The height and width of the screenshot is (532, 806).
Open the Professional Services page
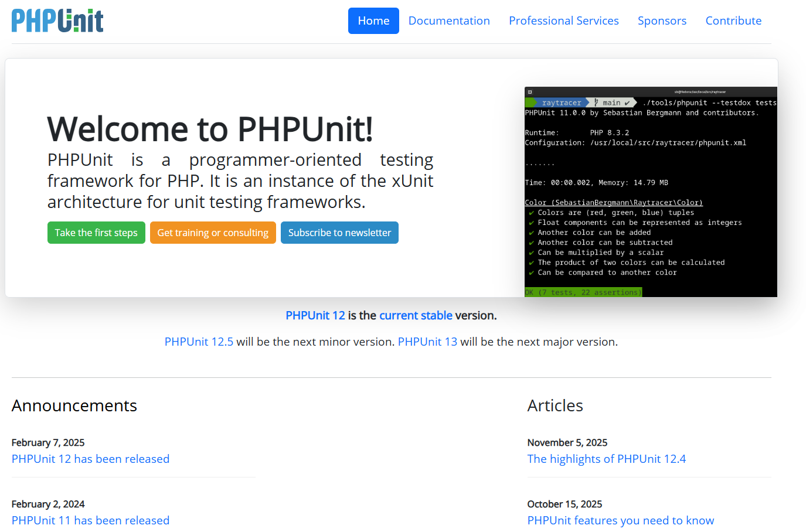coord(563,20)
